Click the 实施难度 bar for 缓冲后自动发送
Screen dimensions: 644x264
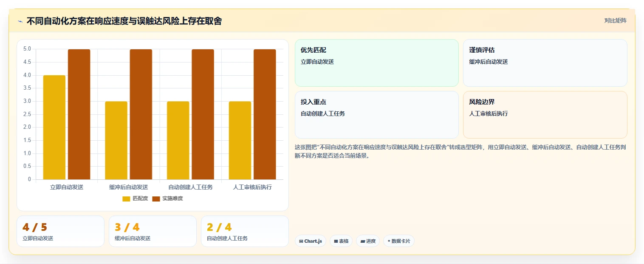(141, 114)
